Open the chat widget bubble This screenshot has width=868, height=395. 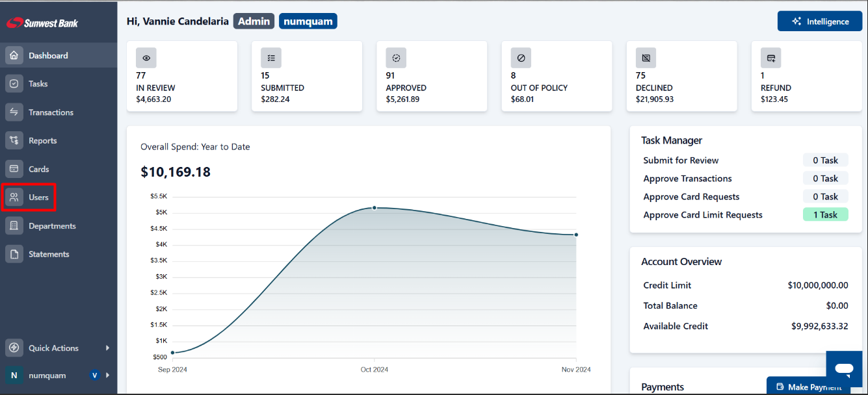click(844, 369)
